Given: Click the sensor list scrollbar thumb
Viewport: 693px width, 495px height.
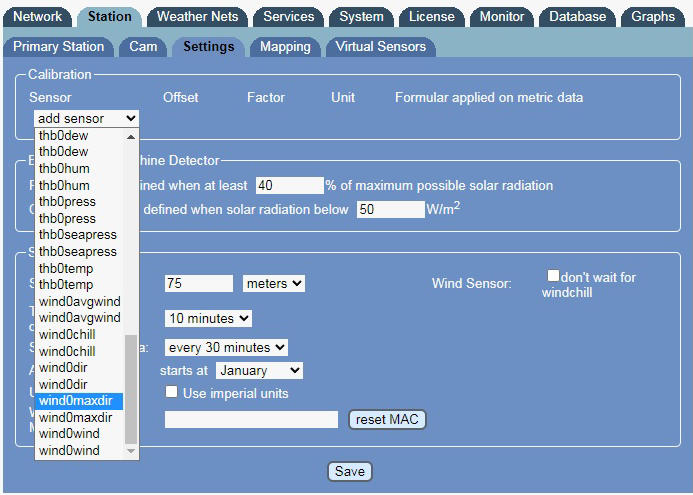Looking at the screenshot, I should 131,389.
